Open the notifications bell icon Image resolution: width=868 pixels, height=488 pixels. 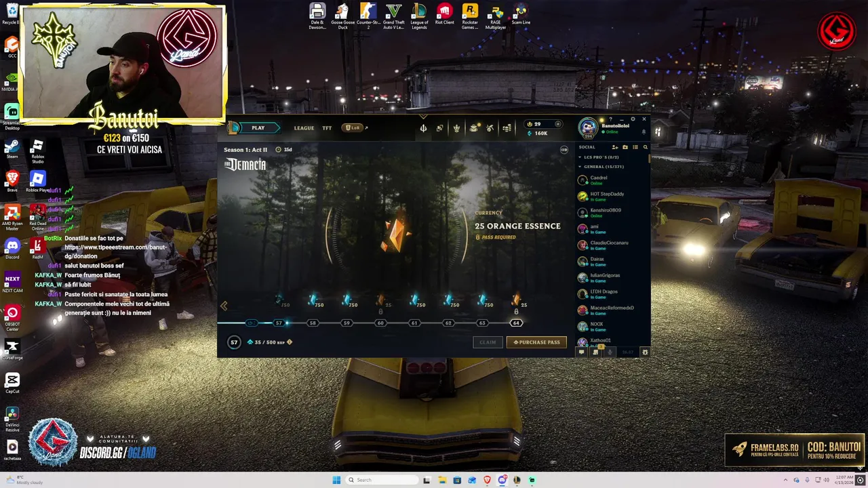pyautogui.click(x=644, y=132)
